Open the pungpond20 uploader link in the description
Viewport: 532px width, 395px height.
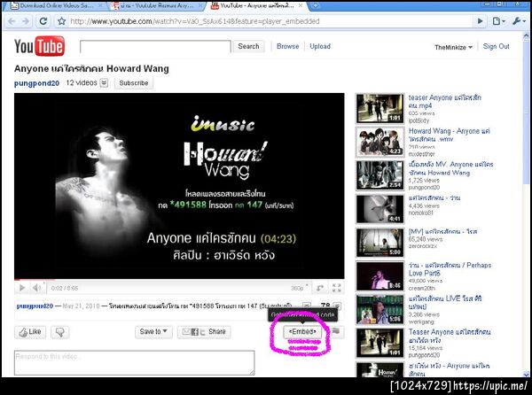pos(35,306)
